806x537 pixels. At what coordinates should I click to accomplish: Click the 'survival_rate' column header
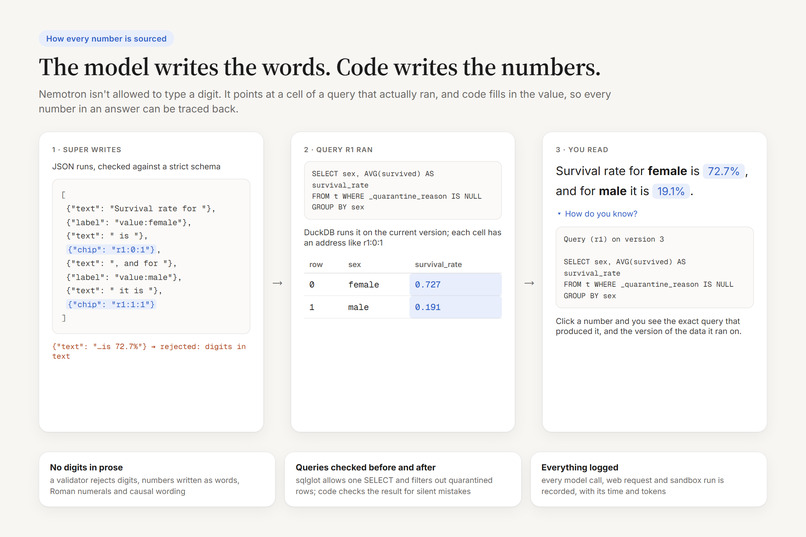pos(438,265)
